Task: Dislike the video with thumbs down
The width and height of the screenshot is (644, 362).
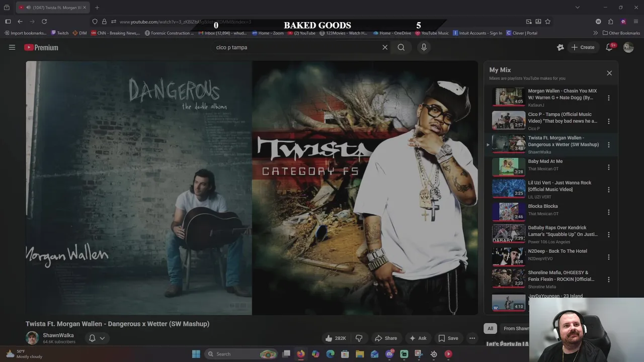Action: (359, 338)
